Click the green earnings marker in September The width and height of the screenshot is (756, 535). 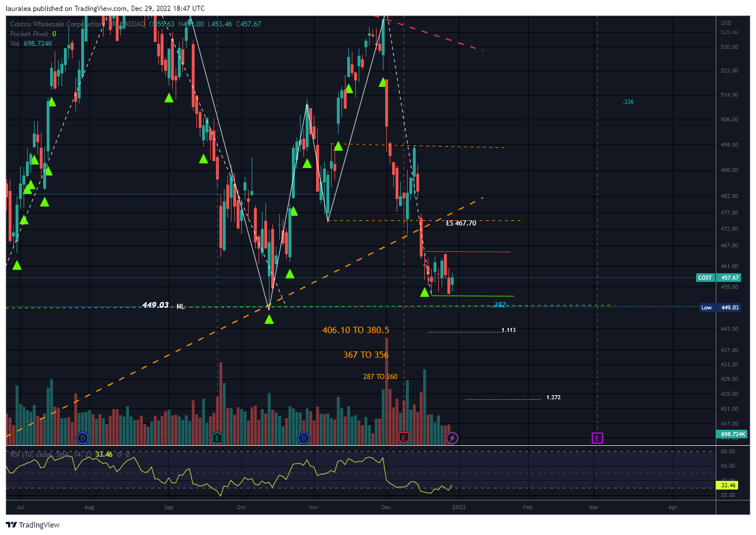[217, 438]
